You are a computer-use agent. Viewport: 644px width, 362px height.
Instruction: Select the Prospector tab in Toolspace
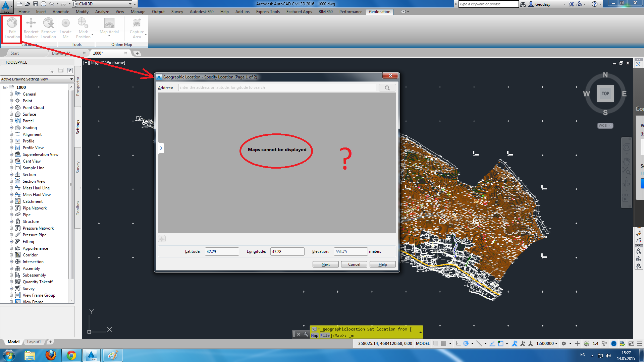click(x=78, y=86)
